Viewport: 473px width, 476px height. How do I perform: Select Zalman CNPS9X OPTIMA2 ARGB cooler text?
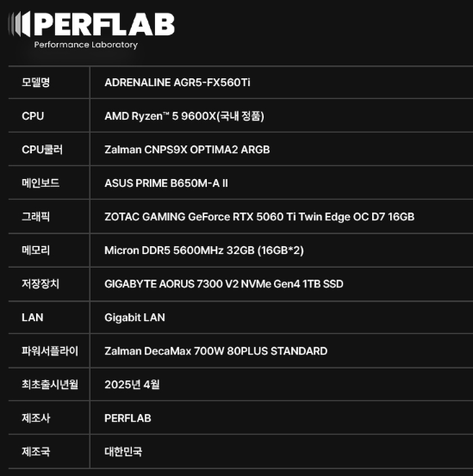[x=187, y=150]
